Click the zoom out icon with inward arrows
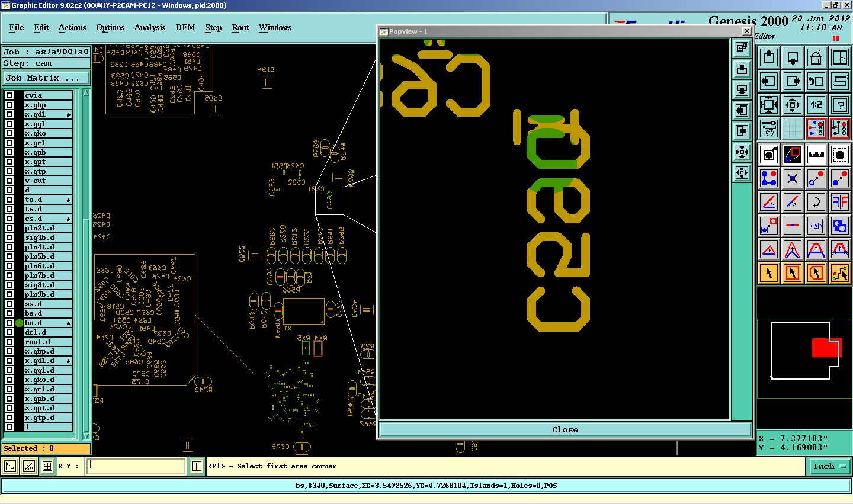853x504 pixels. click(x=793, y=105)
